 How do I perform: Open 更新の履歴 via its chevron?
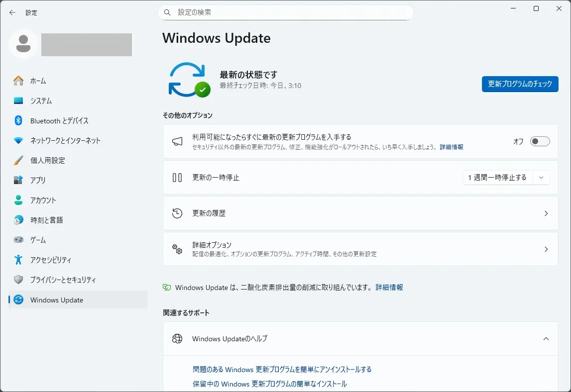tap(546, 213)
